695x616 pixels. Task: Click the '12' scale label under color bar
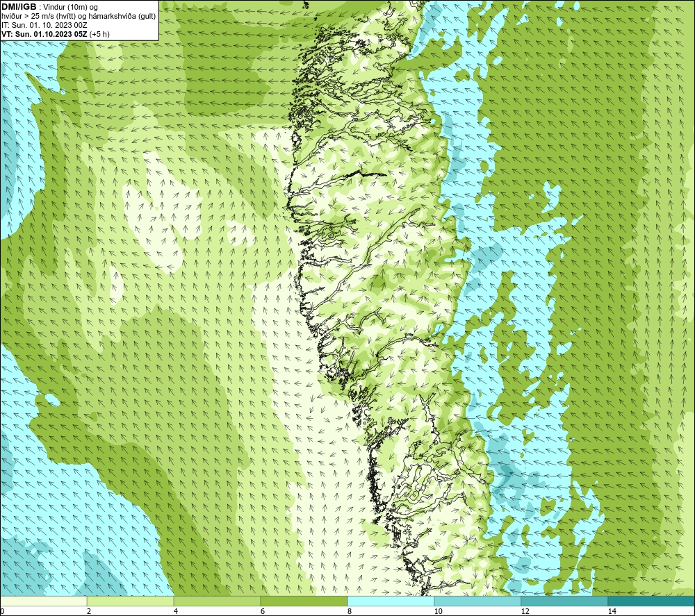(x=525, y=612)
